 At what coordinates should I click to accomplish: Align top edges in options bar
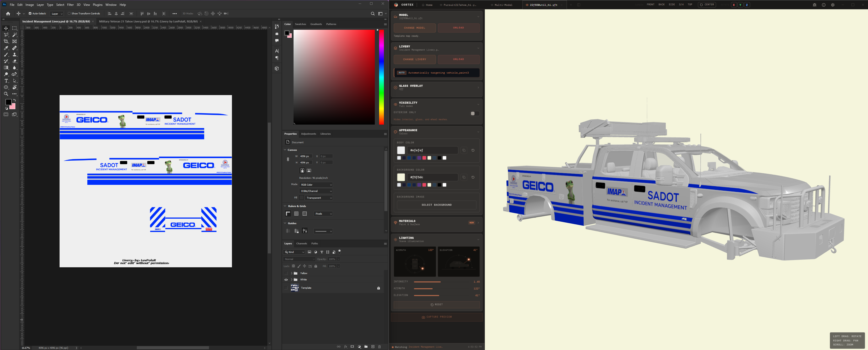pos(142,13)
